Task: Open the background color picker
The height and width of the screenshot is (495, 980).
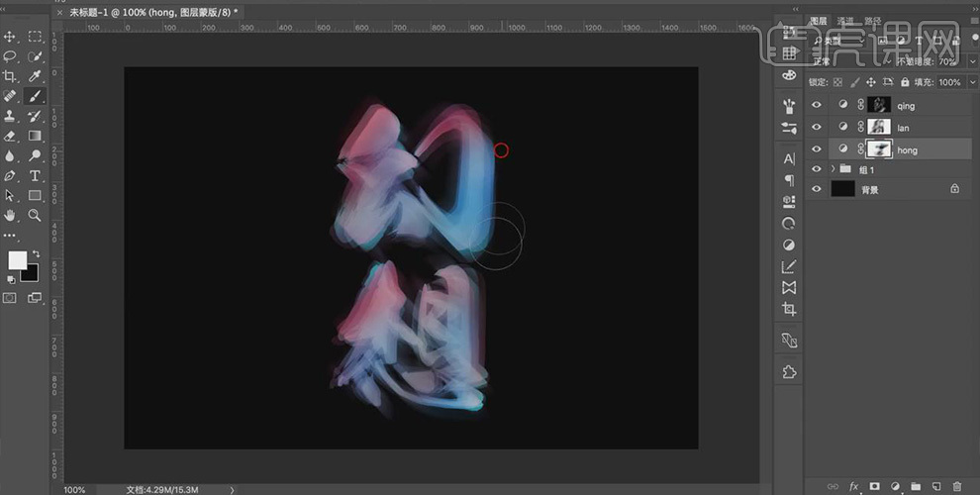Action: coord(32,274)
